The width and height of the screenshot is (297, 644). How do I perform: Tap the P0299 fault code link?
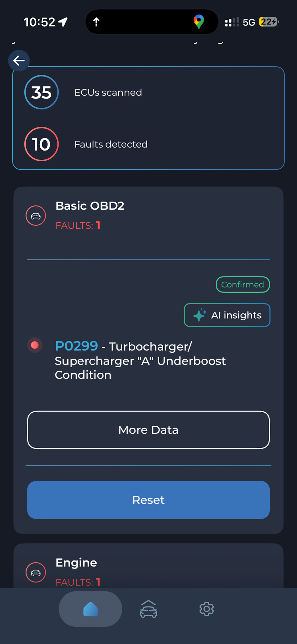point(76,346)
